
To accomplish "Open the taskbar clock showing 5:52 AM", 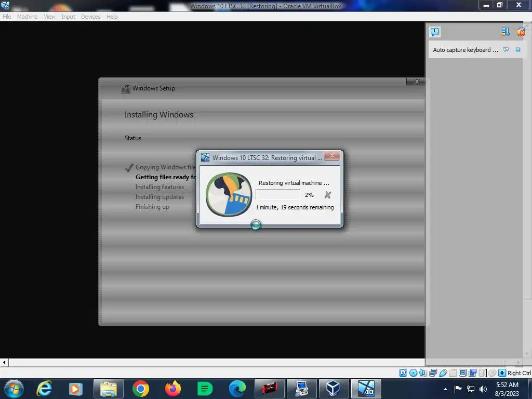I will [507, 389].
